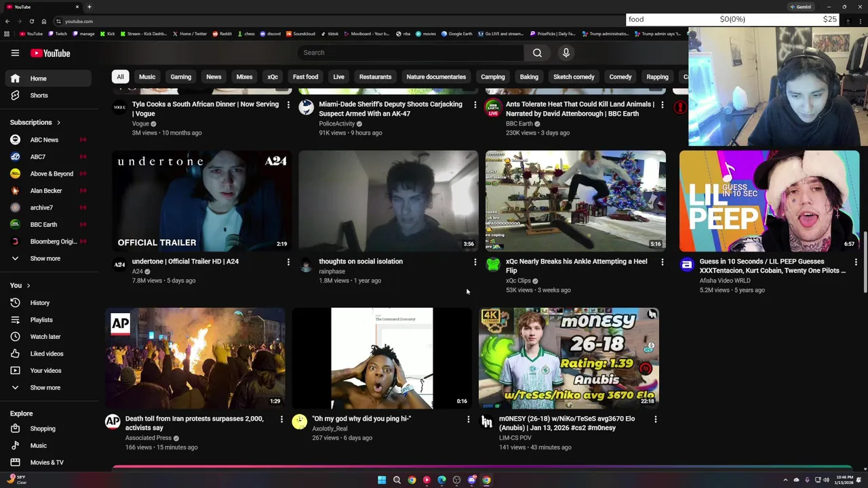
Task: Open options for m0NESY video
Action: point(656,420)
